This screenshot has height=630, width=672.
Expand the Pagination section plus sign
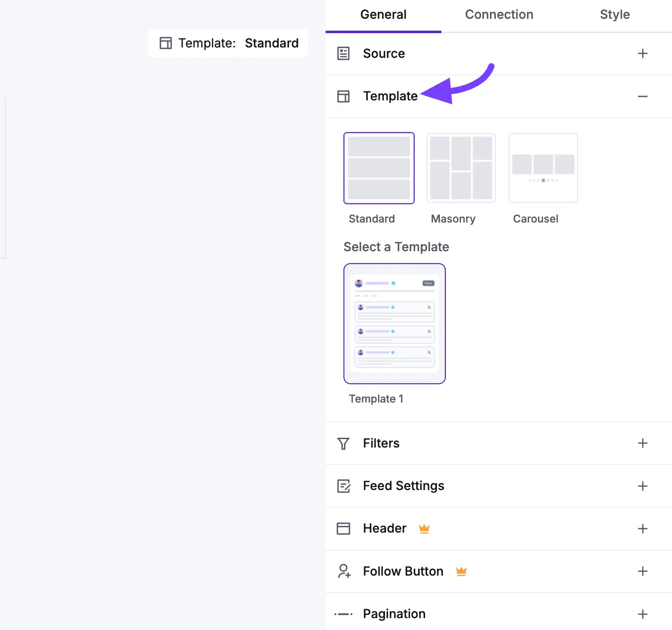[x=642, y=614]
